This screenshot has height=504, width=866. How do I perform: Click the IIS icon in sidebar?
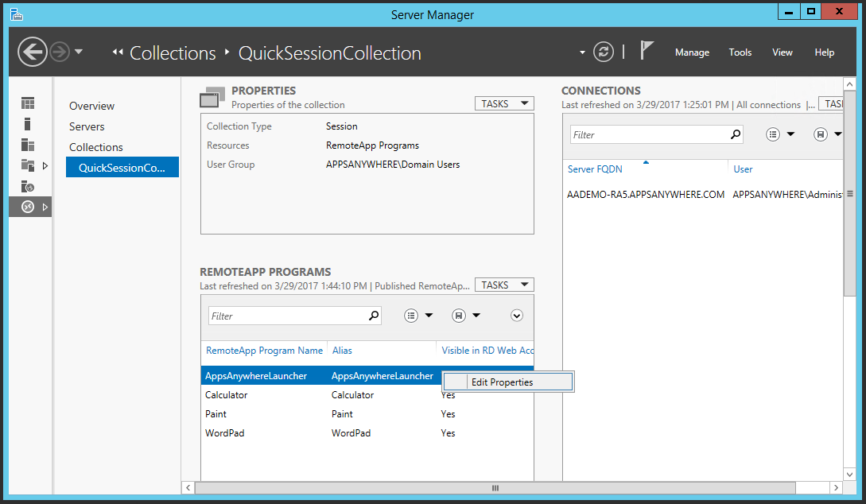[x=28, y=186]
